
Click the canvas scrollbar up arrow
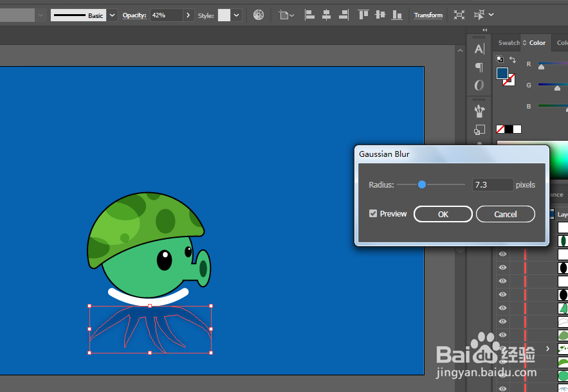[x=460, y=51]
